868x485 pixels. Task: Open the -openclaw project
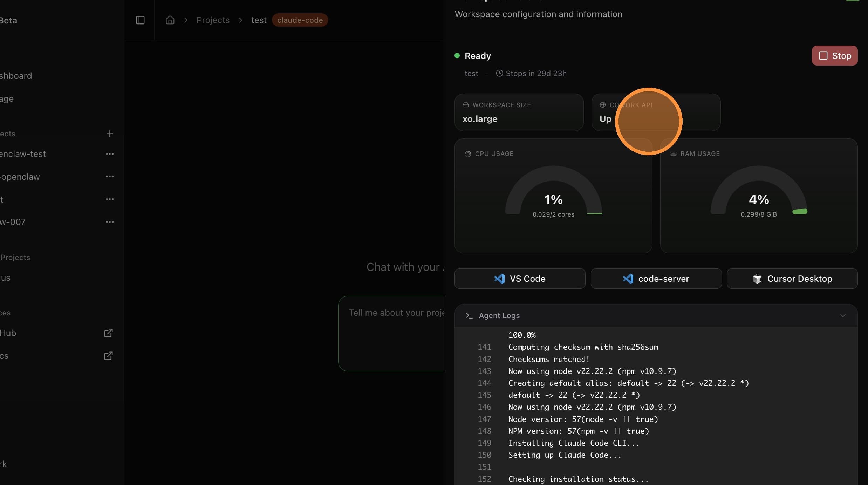click(x=20, y=177)
